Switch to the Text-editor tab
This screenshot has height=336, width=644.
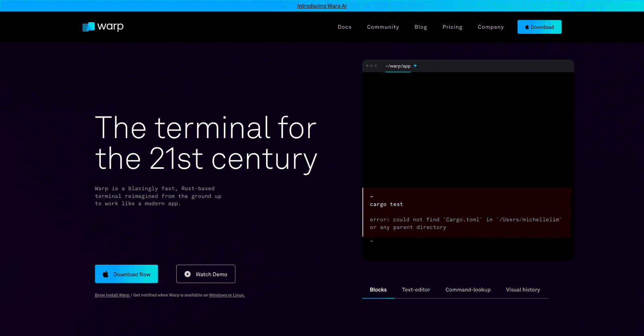pos(416,290)
